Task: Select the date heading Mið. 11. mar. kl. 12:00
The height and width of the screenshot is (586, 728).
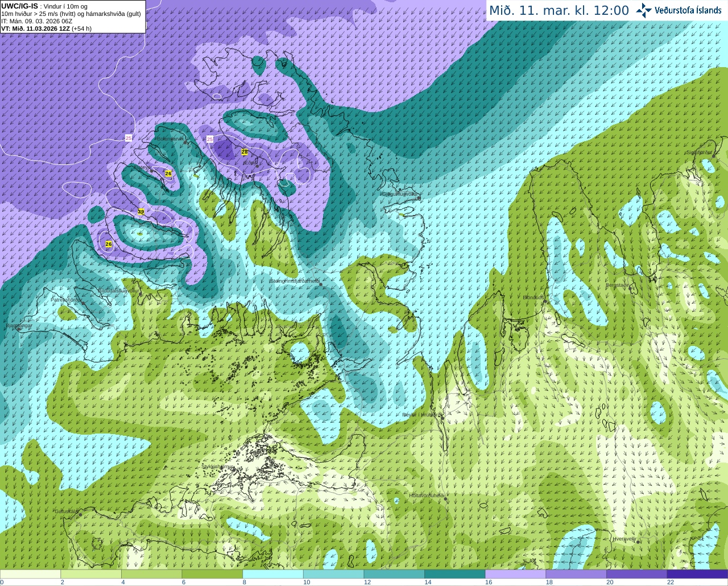Action: point(559,11)
